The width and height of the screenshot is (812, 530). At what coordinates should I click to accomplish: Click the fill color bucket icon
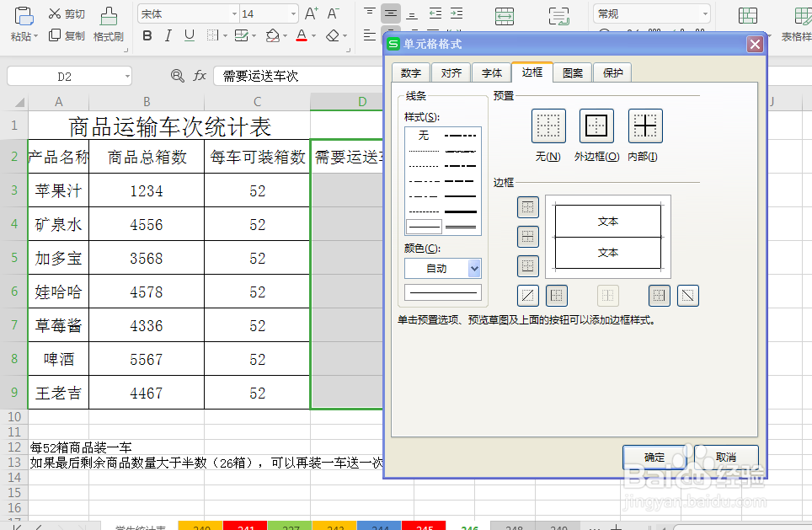(x=272, y=35)
